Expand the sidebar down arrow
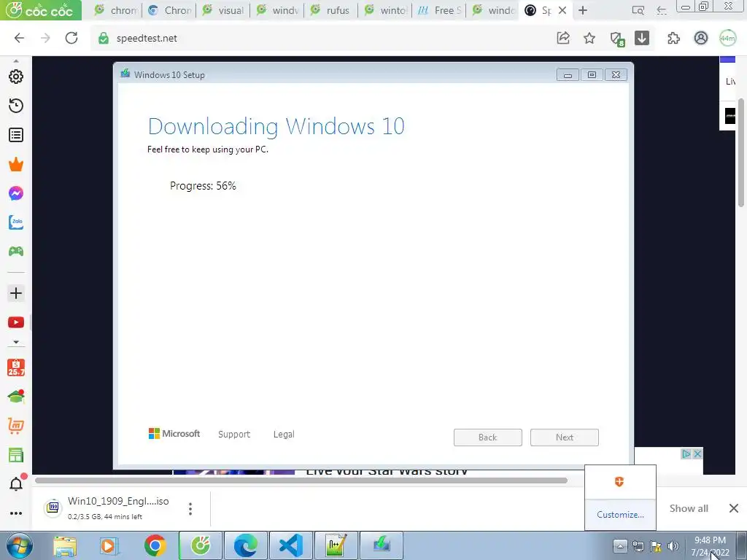 (x=16, y=342)
